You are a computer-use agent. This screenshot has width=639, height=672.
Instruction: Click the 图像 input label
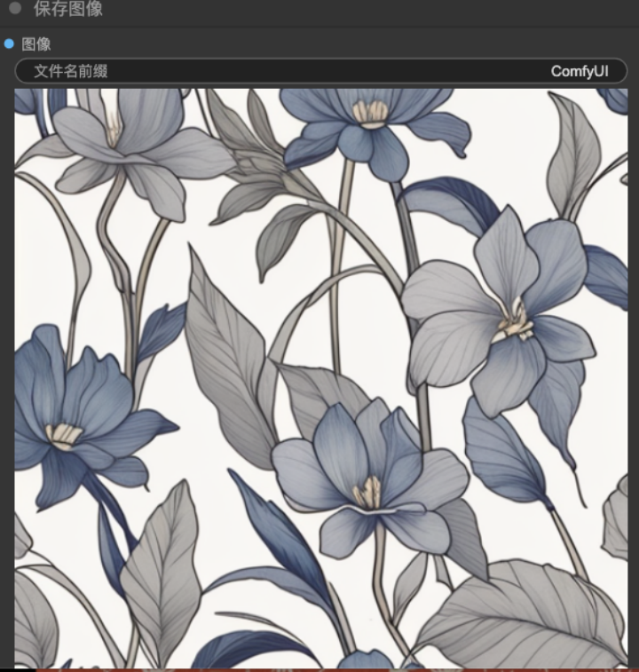36,44
